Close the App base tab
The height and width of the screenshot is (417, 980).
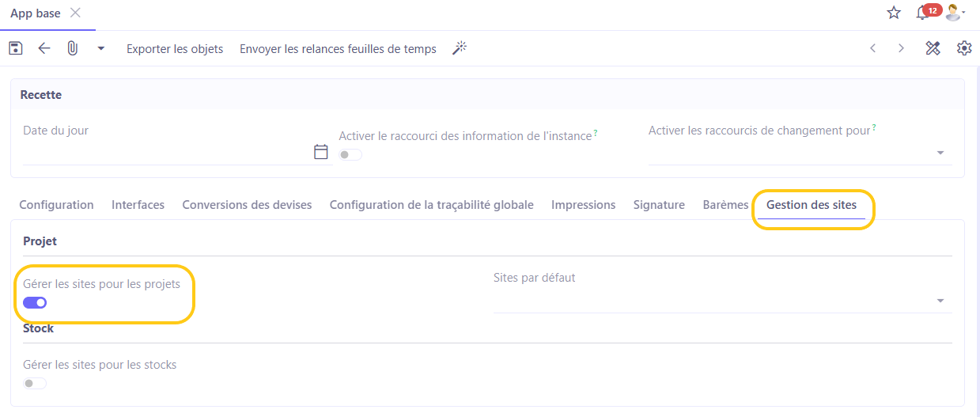point(75,13)
